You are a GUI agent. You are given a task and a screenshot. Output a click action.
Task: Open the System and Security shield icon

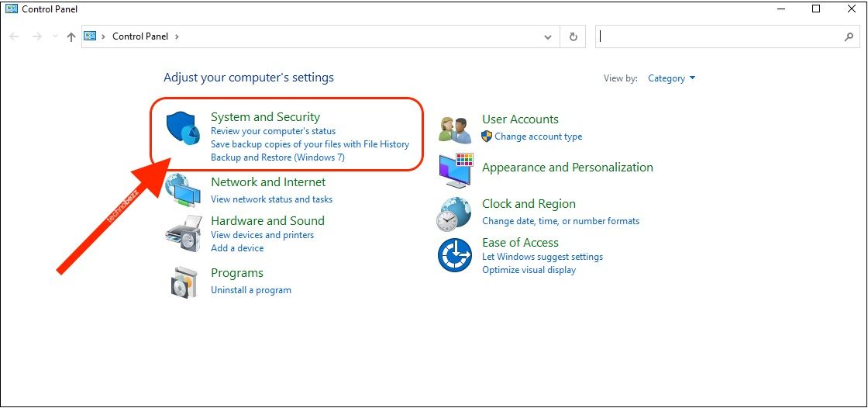183,129
